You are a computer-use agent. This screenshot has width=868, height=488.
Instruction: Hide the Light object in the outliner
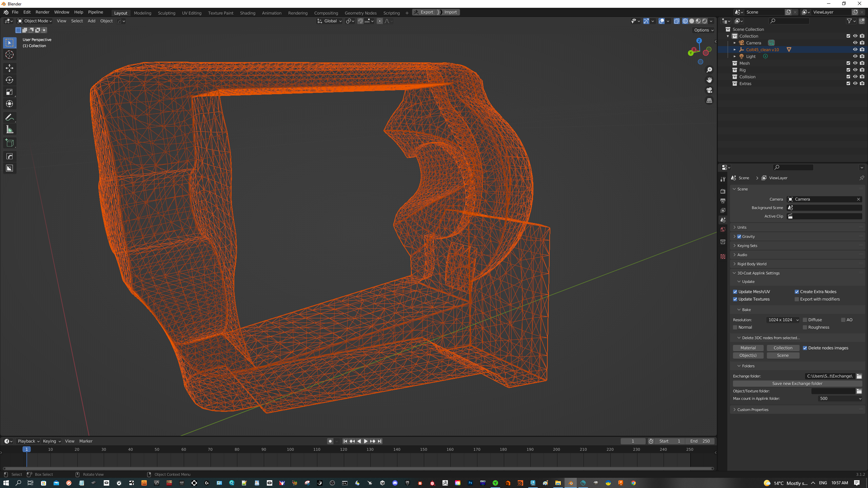pyautogui.click(x=855, y=56)
